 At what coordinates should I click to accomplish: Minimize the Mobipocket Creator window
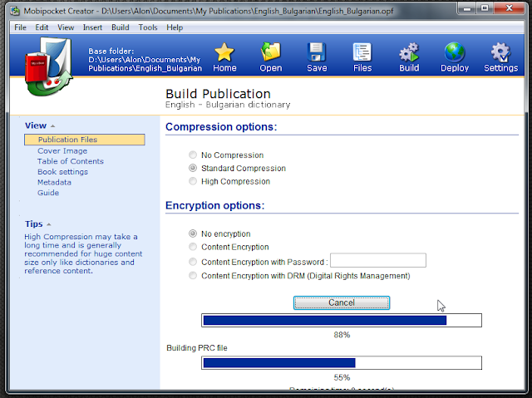[467, 8]
